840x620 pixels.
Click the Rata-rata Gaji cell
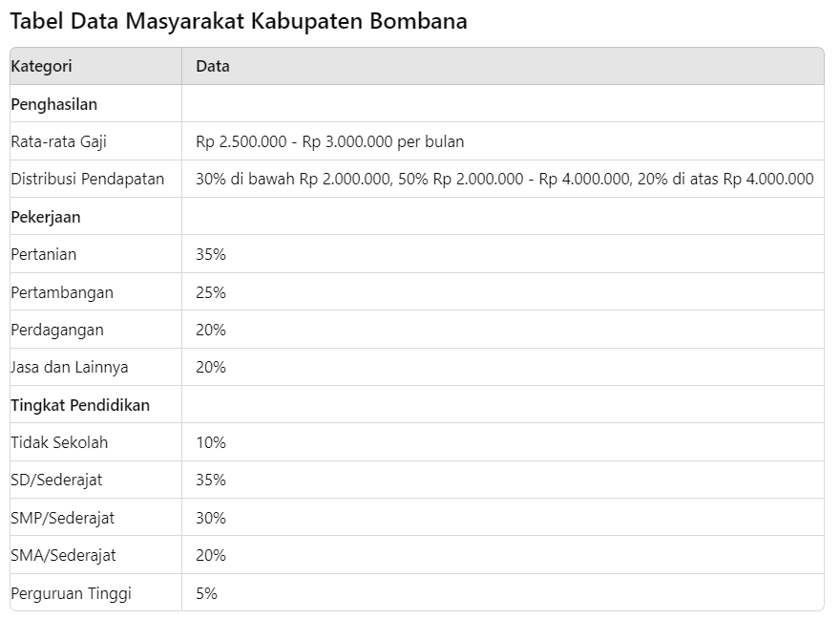[x=58, y=141]
